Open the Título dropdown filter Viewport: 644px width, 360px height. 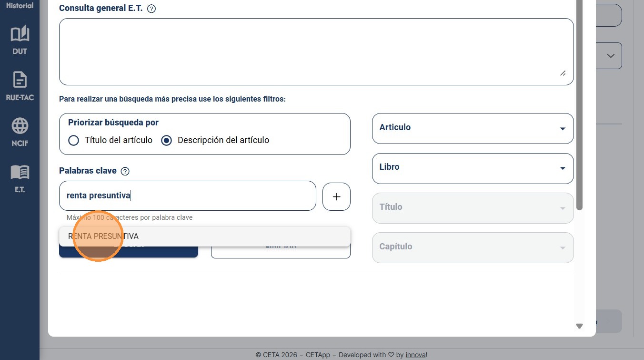tap(473, 208)
